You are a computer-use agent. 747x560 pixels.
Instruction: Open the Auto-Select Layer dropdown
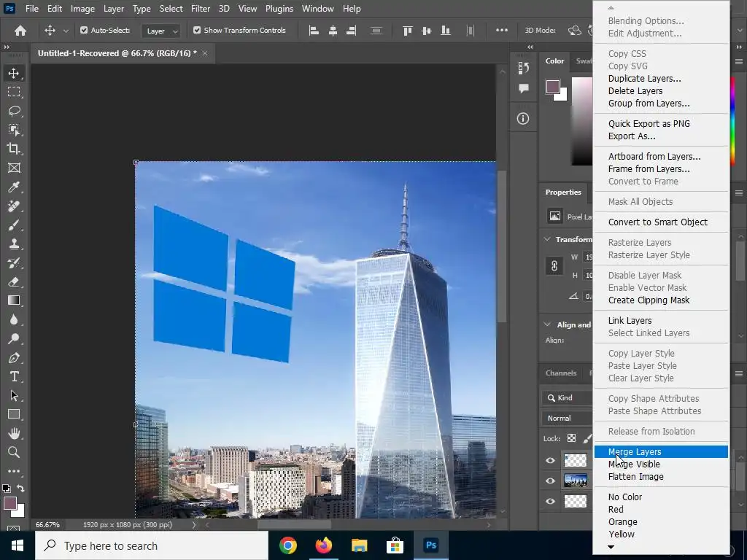pos(161,31)
